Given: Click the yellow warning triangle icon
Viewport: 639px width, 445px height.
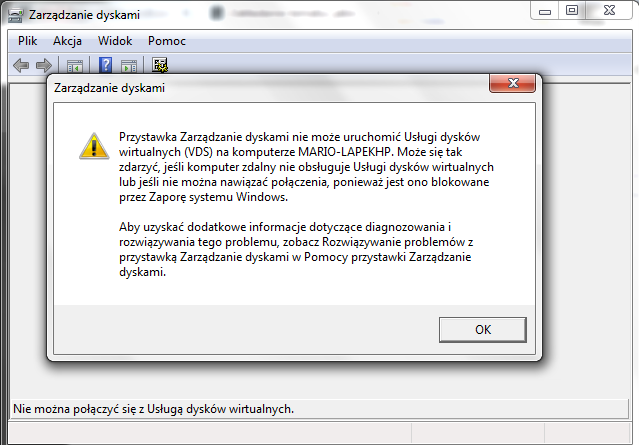Looking at the screenshot, I should click(94, 146).
